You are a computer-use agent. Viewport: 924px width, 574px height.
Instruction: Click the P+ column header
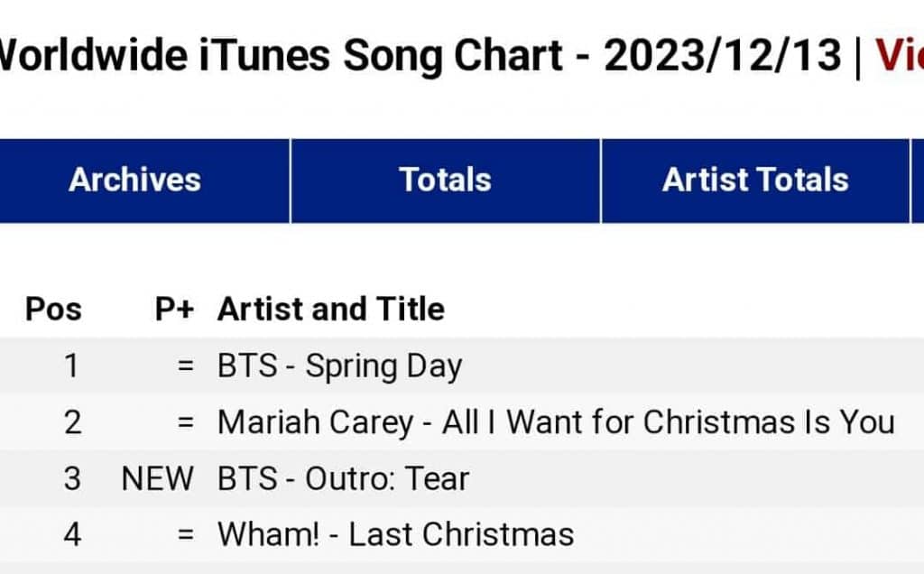pos(174,310)
